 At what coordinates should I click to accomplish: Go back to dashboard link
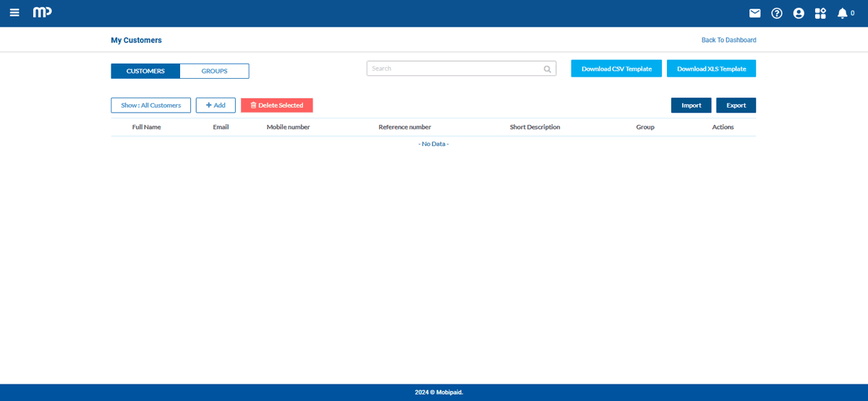(x=728, y=40)
